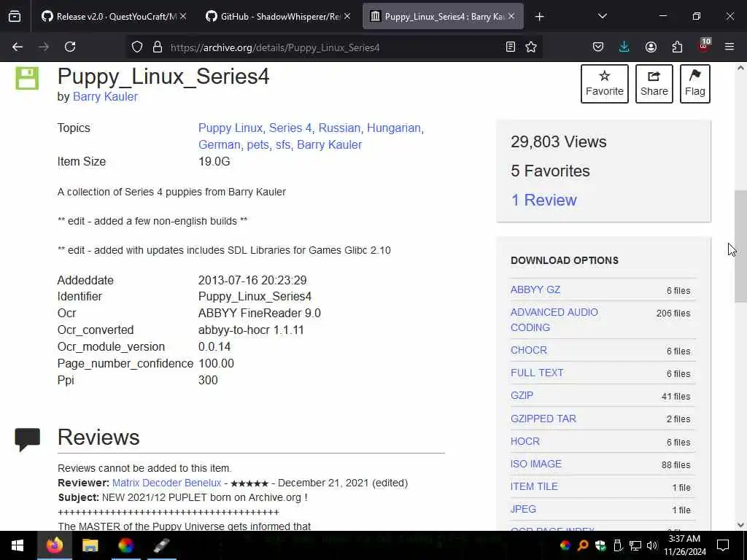This screenshot has width=747, height=560.
Task: Share this archive item
Action: click(x=654, y=84)
